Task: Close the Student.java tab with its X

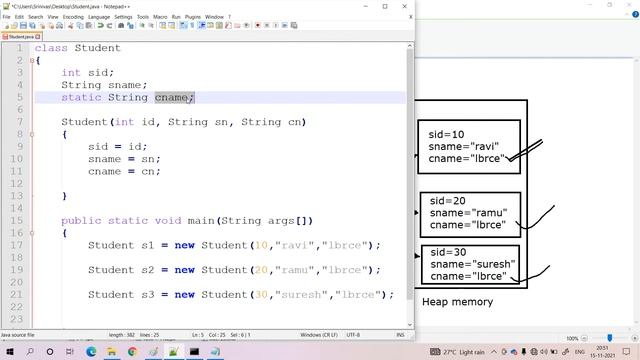Action: pyautogui.click(x=38, y=37)
